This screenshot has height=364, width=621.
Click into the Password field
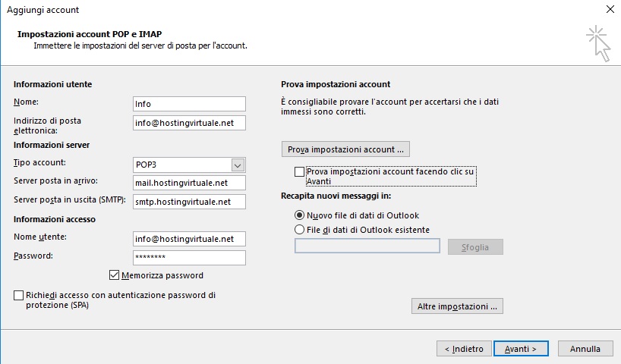click(x=189, y=258)
